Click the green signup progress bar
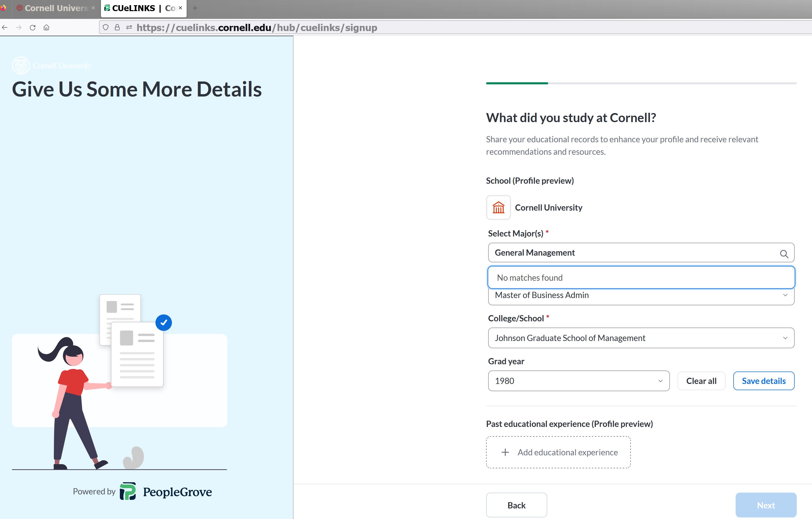Image resolution: width=812 pixels, height=519 pixels. tap(517, 83)
